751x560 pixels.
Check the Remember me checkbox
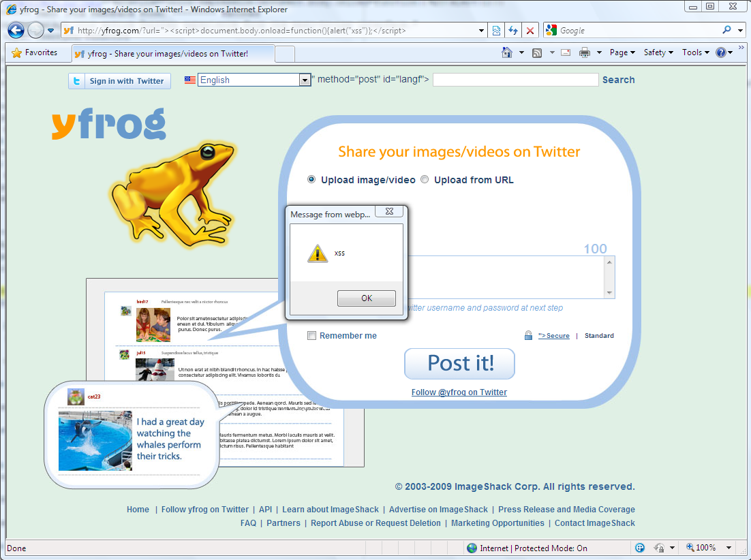(x=311, y=335)
